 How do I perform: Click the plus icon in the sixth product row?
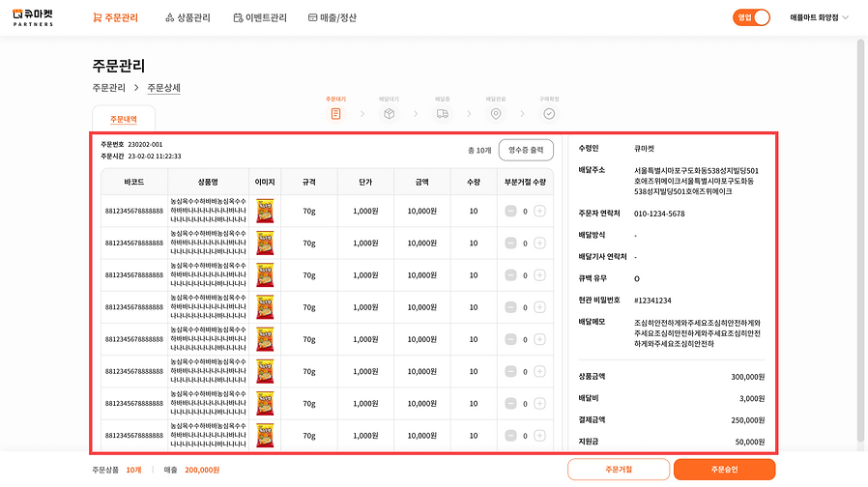click(x=539, y=371)
